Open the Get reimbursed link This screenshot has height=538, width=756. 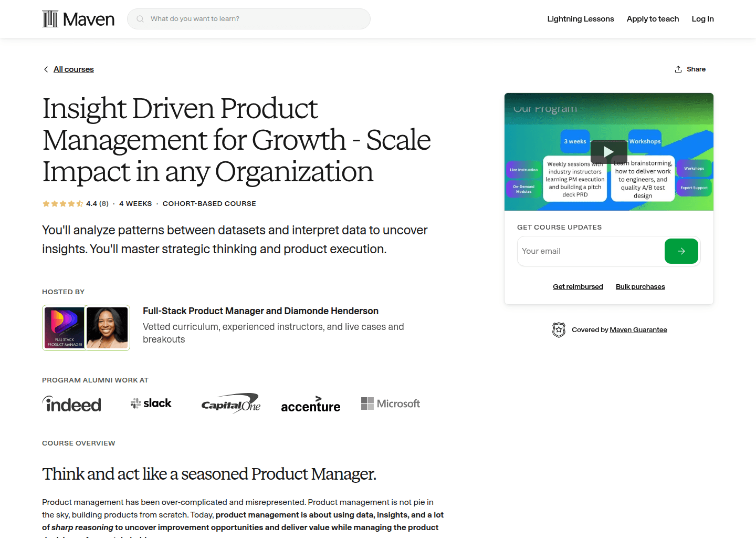coord(577,286)
